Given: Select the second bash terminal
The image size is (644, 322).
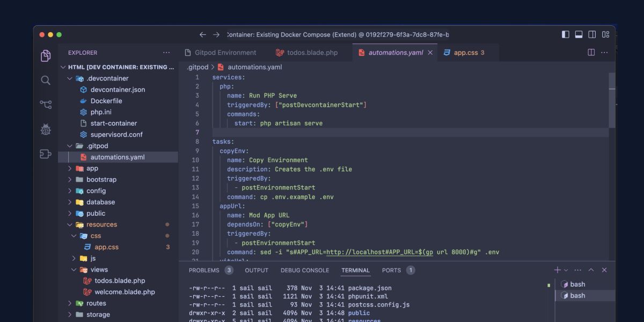Looking at the screenshot, I should [586, 296].
